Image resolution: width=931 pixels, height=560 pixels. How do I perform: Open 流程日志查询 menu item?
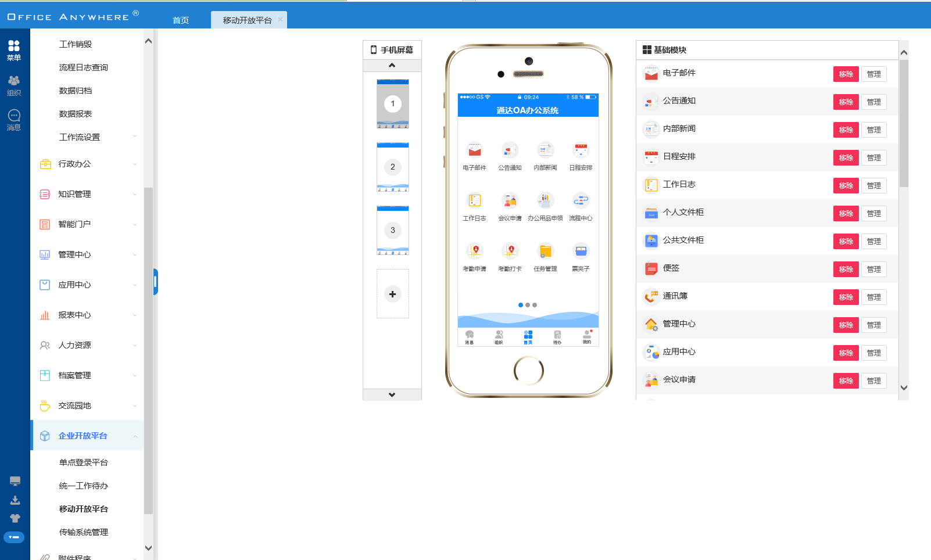(x=84, y=67)
